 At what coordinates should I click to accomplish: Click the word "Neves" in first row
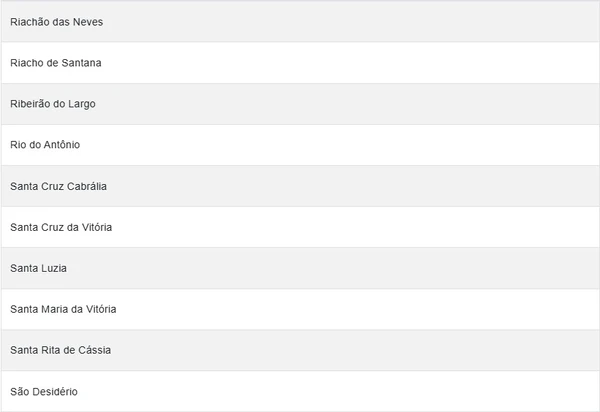88,22
